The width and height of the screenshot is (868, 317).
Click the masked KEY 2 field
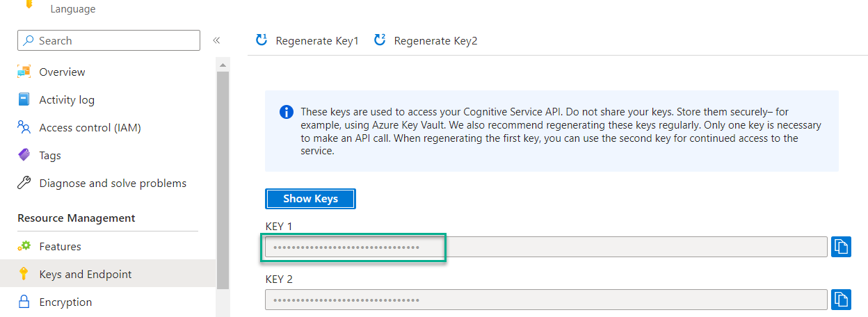546,300
